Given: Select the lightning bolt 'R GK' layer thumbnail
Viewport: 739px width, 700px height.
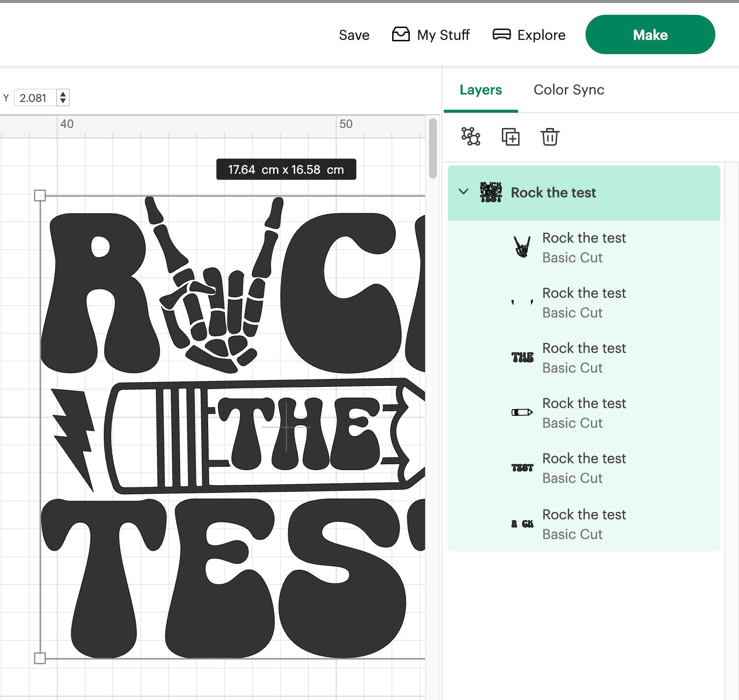Looking at the screenshot, I should point(523,523).
